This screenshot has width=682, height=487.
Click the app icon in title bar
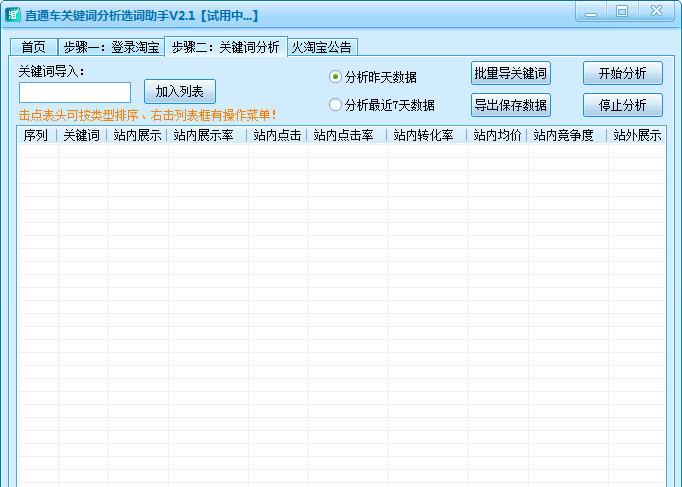pos(13,15)
